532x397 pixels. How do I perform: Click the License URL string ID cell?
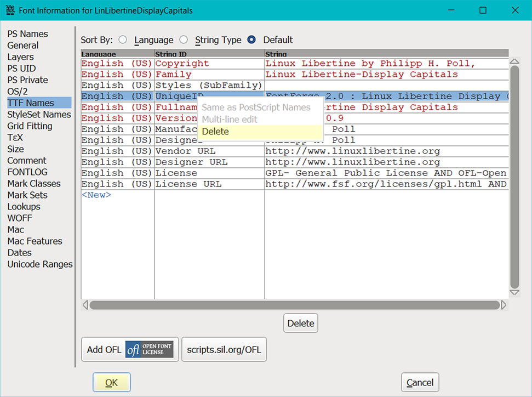click(209, 184)
